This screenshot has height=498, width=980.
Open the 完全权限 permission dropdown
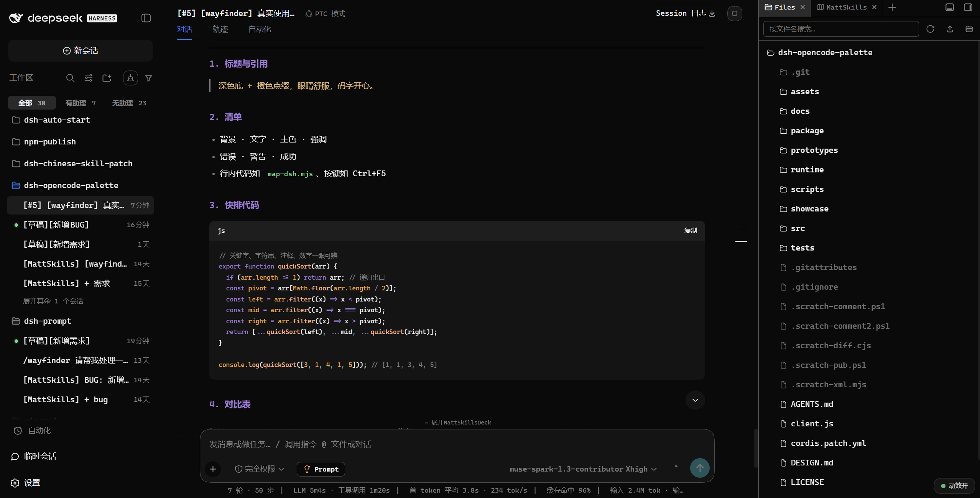click(x=260, y=469)
